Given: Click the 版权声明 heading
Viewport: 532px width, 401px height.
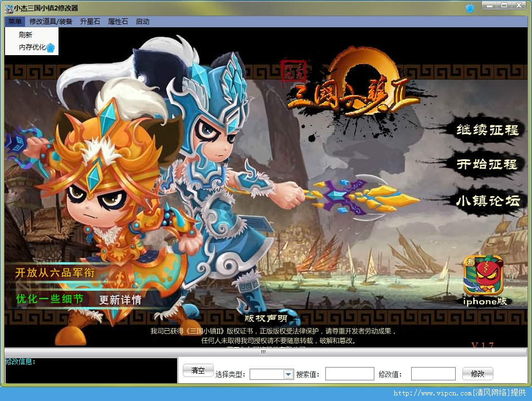Looking at the screenshot, I should click(266, 318).
